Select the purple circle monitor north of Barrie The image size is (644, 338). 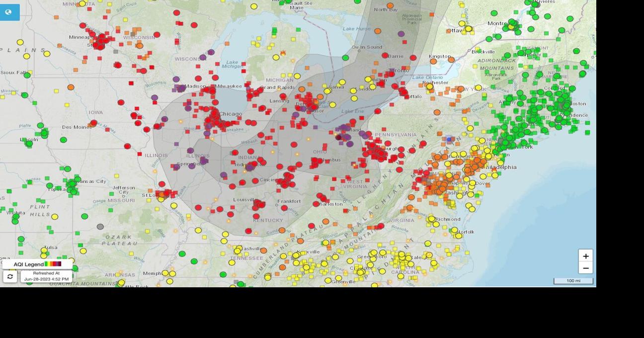401,34
